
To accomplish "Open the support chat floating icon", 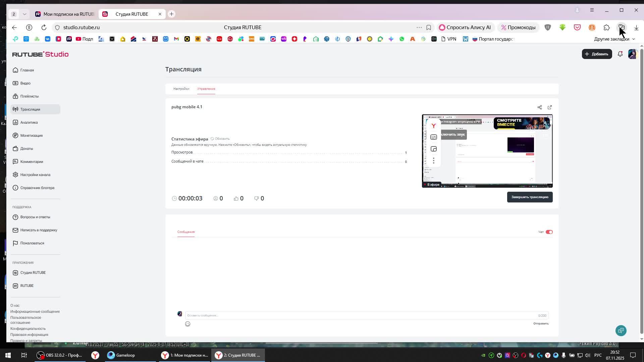I will click(x=621, y=330).
